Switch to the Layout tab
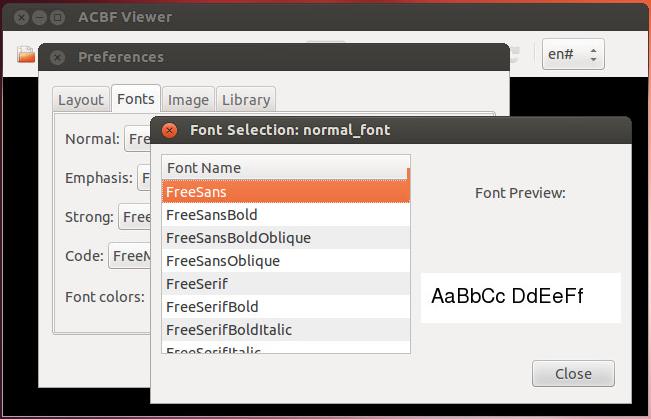This screenshot has height=419, width=651. (x=81, y=100)
